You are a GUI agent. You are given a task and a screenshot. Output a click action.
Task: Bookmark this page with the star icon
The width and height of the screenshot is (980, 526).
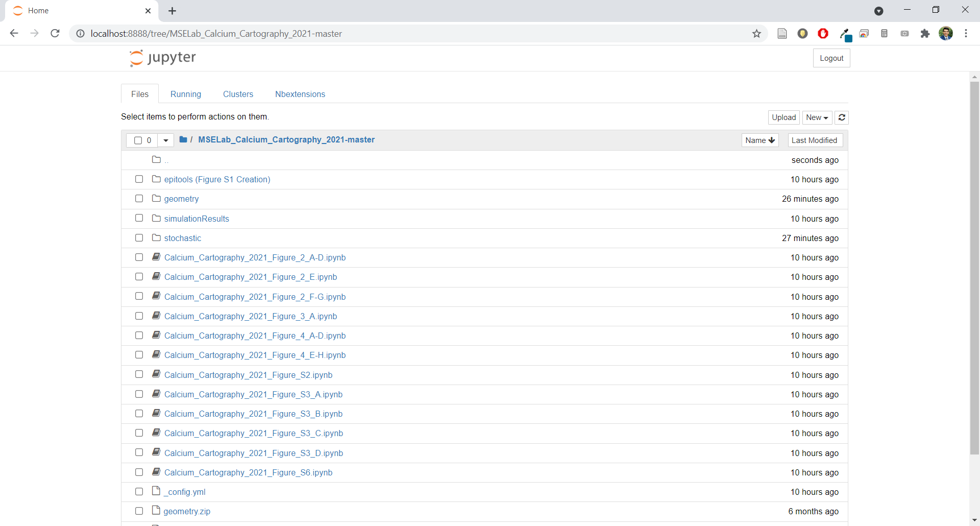point(756,34)
